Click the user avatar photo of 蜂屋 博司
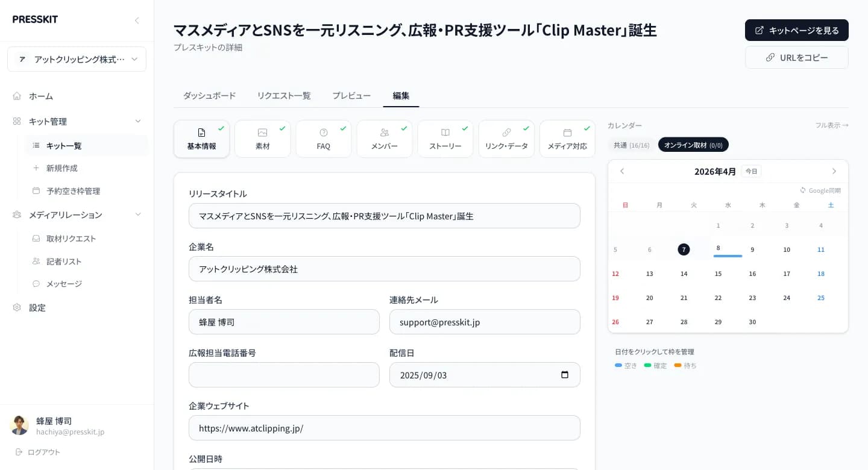This screenshot has width=868, height=470. click(x=19, y=425)
